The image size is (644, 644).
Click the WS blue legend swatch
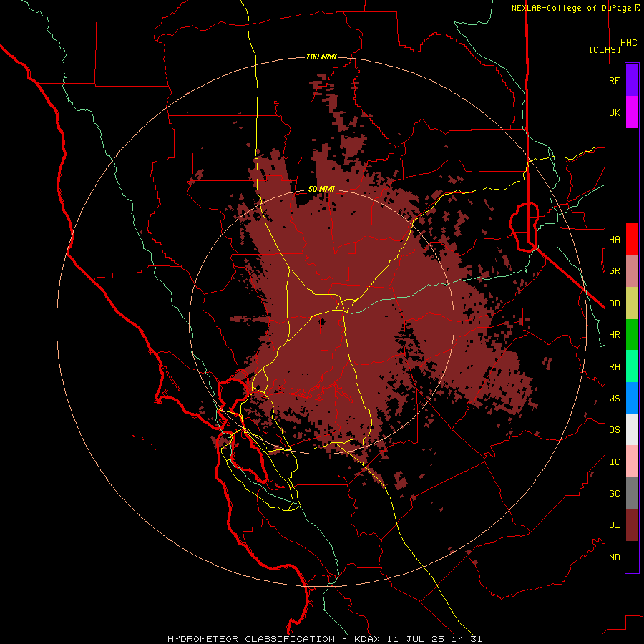pyautogui.click(x=632, y=398)
